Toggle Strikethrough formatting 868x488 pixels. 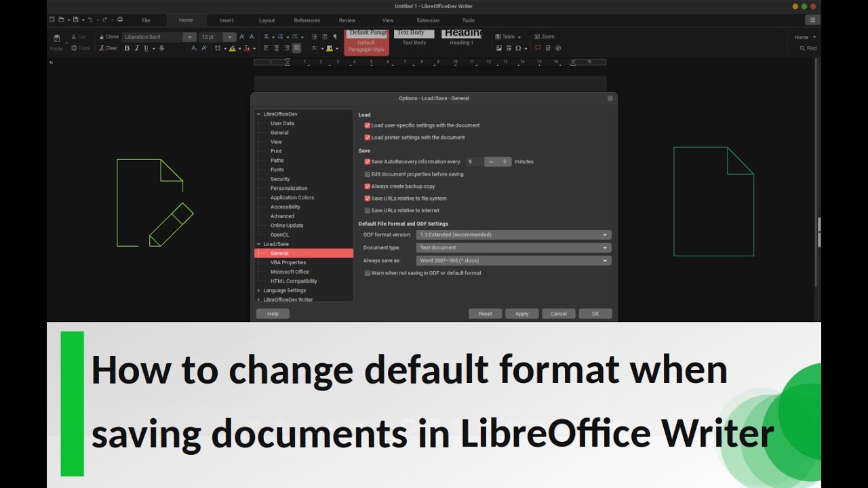click(161, 48)
